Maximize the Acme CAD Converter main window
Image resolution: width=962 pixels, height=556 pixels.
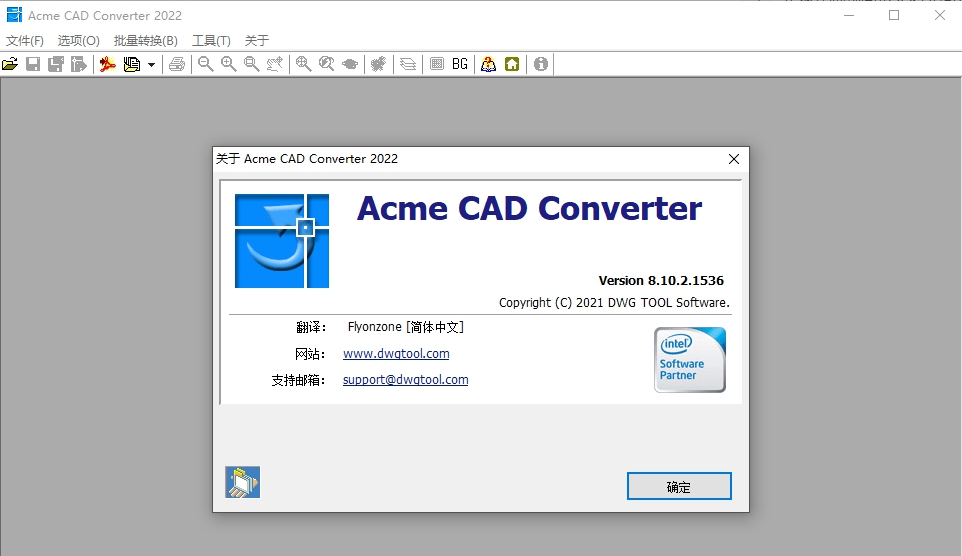894,15
